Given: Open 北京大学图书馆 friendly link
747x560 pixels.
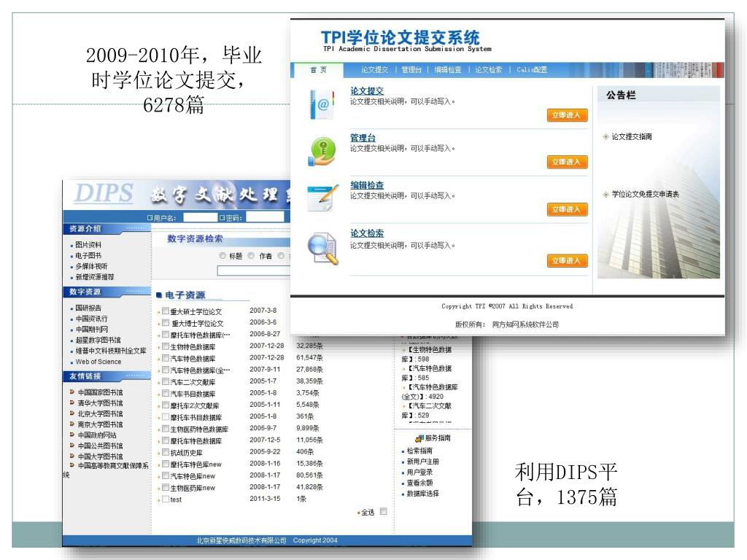Looking at the screenshot, I should (101, 414).
